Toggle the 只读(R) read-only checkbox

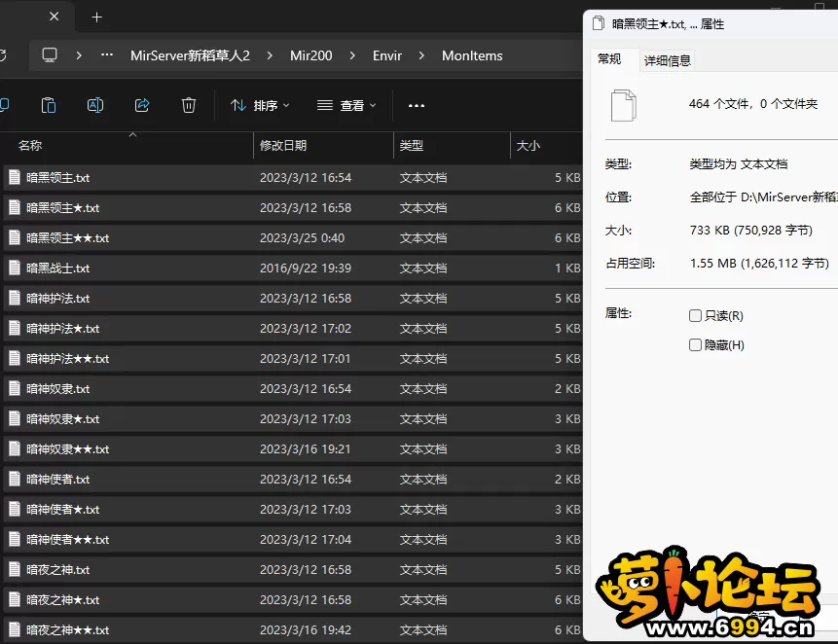click(x=695, y=315)
